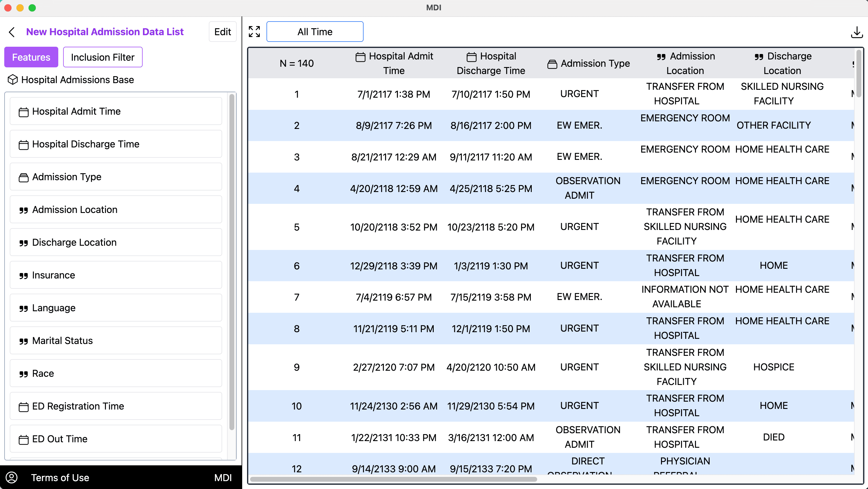Open the Terms of Use link
868x489 pixels.
tap(60, 477)
